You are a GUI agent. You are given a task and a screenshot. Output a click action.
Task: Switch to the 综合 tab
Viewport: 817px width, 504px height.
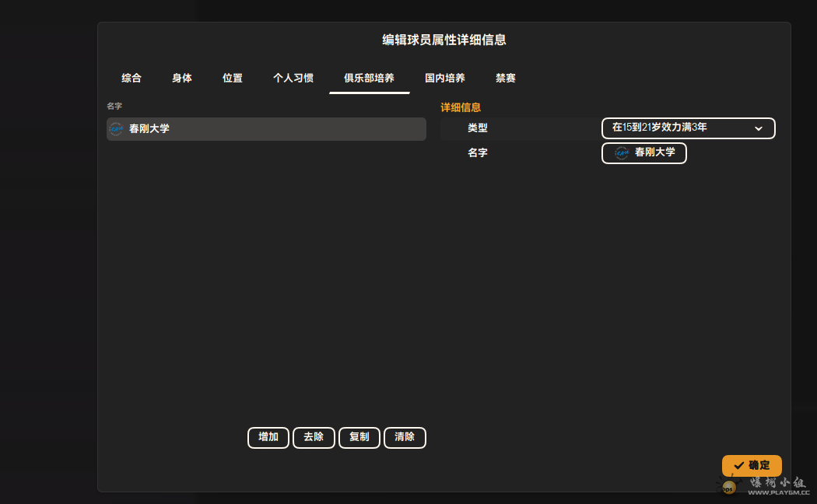tap(131, 78)
